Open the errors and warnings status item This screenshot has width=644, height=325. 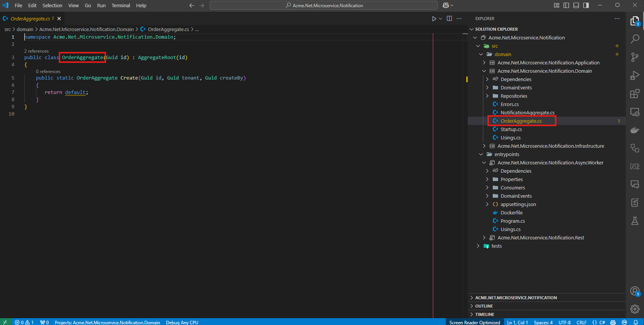(24, 322)
